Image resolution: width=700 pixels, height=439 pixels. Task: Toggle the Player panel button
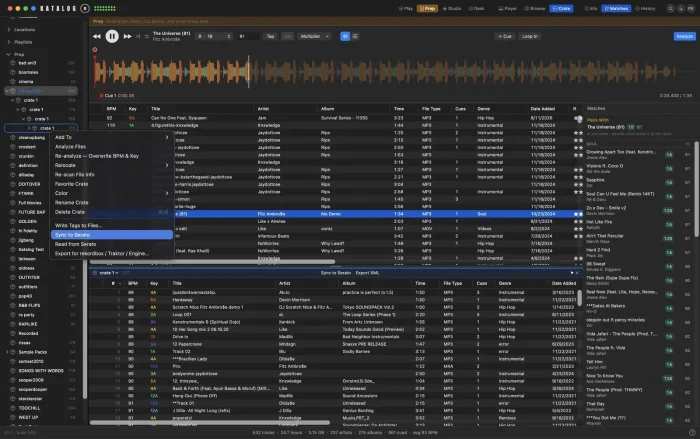tap(508, 8)
